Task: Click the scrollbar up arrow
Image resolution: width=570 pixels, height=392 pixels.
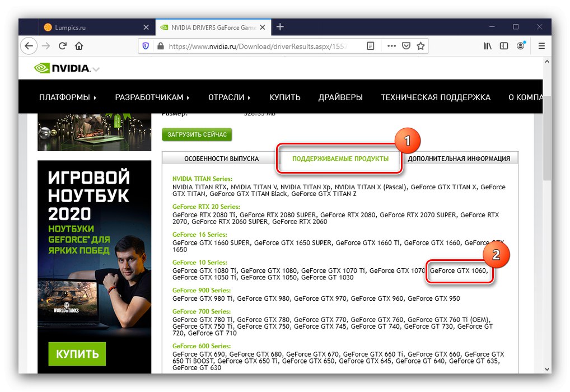Action: click(547, 62)
